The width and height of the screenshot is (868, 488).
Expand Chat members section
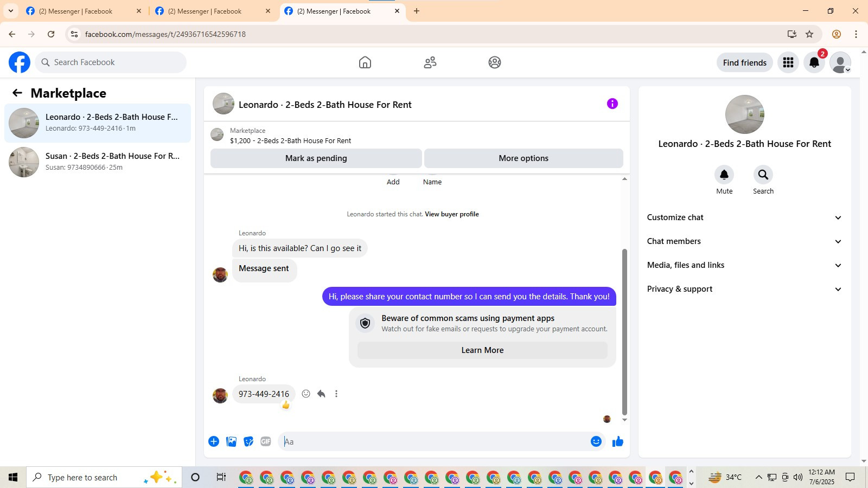pyautogui.click(x=745, y=241)
